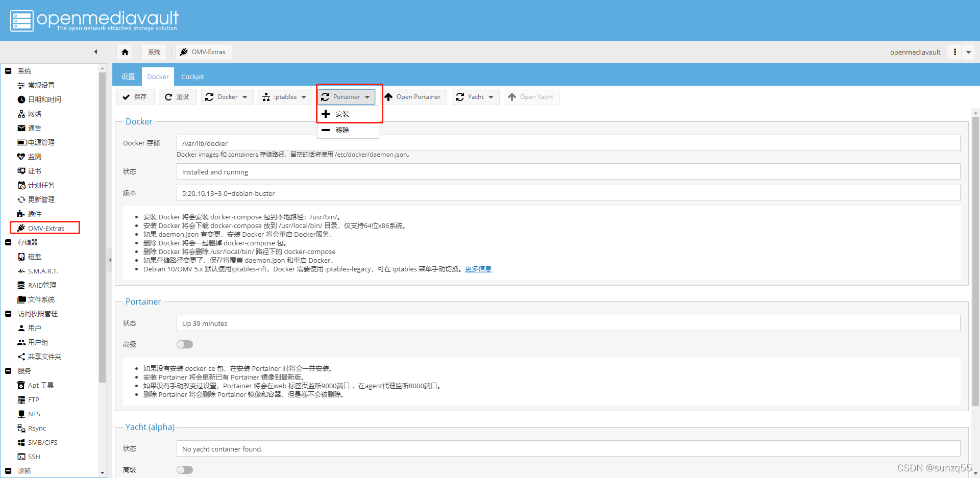The height and width of the screenshot is (478, 980).
Task: Click the OMV-Extras breadcrumb button
Action: (x=204, y=52)
